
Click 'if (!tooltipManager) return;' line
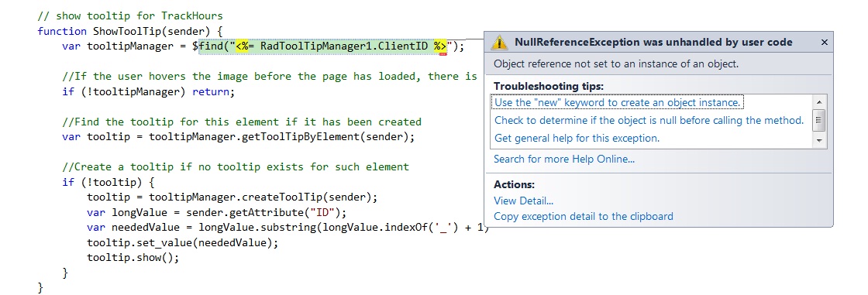pyautogui.click(x=148, y=91)
